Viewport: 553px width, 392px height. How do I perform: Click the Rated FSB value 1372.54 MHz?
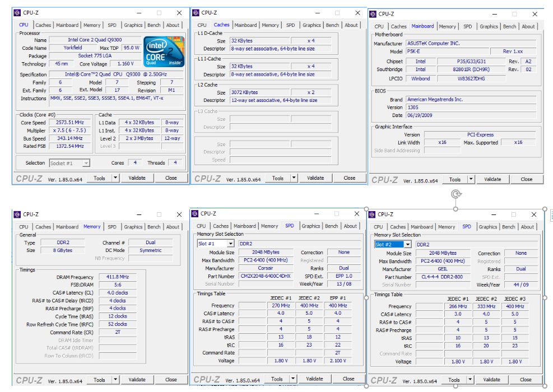(x=70, y=146)
